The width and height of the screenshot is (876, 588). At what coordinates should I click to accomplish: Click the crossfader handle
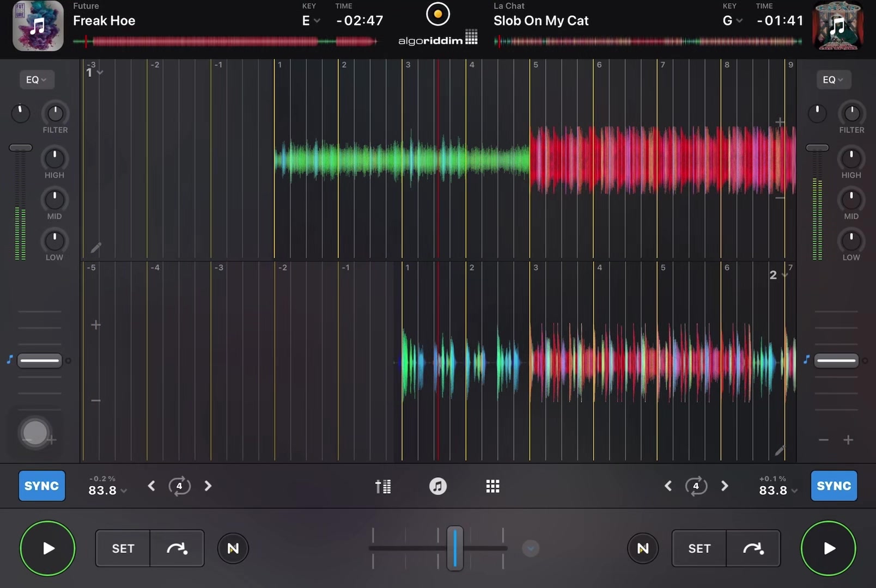(x=455, y=548)
